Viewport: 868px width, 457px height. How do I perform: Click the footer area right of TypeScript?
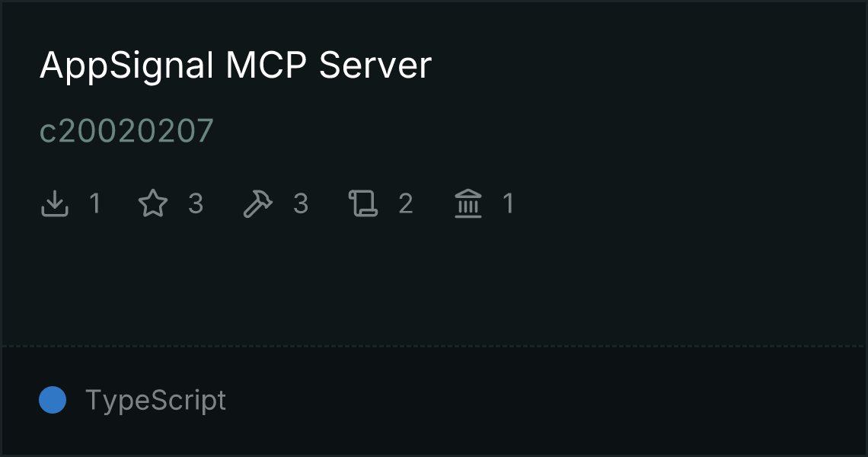click(x=545, y=400)
